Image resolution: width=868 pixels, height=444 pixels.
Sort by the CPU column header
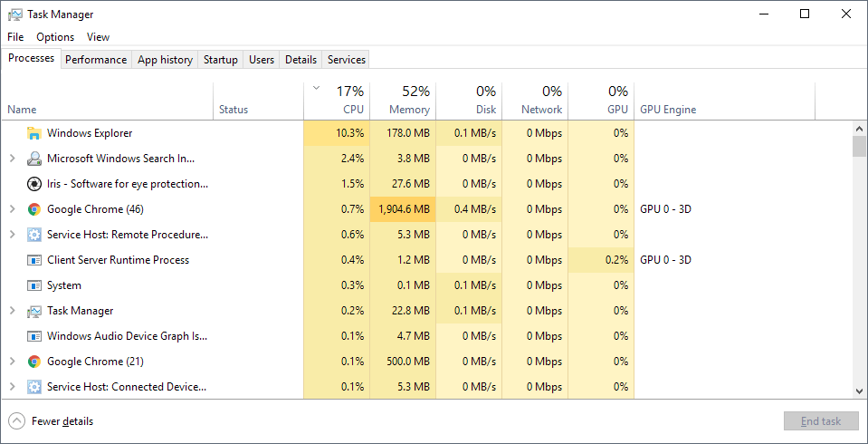(x=337, y=101)
